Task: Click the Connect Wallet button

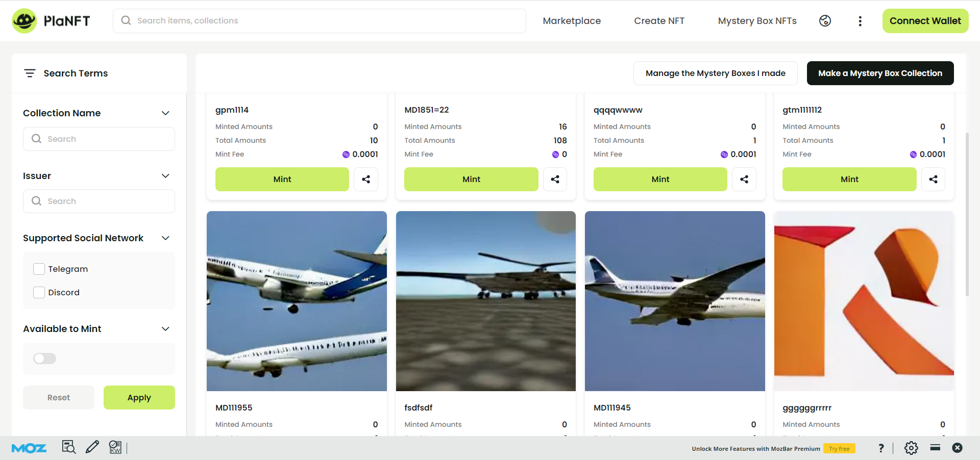Action: coord(925,21)
